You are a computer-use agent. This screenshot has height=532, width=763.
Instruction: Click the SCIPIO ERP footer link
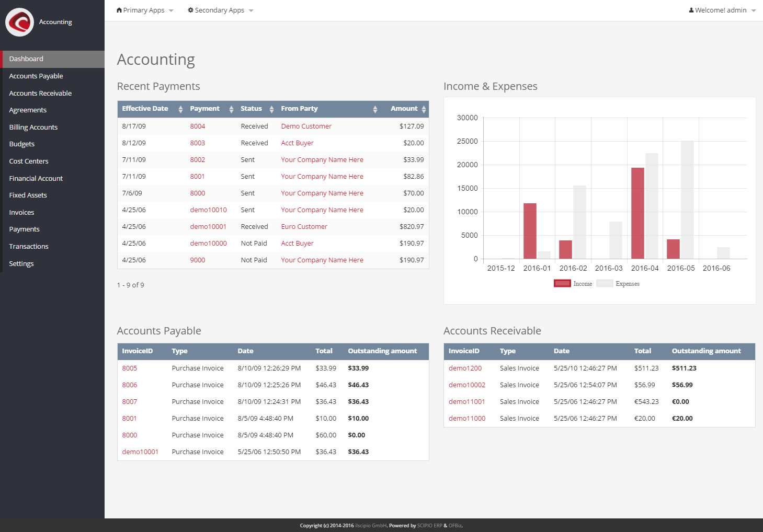(429, 526)
